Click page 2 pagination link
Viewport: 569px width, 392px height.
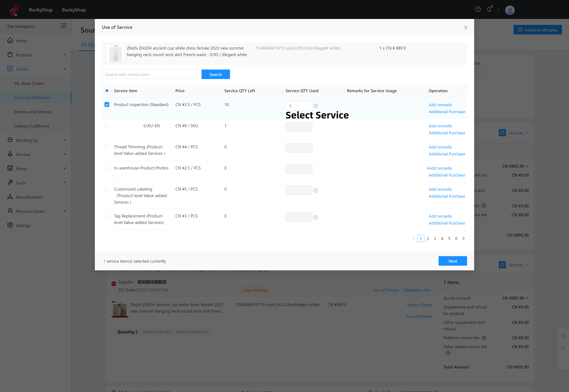428,238
